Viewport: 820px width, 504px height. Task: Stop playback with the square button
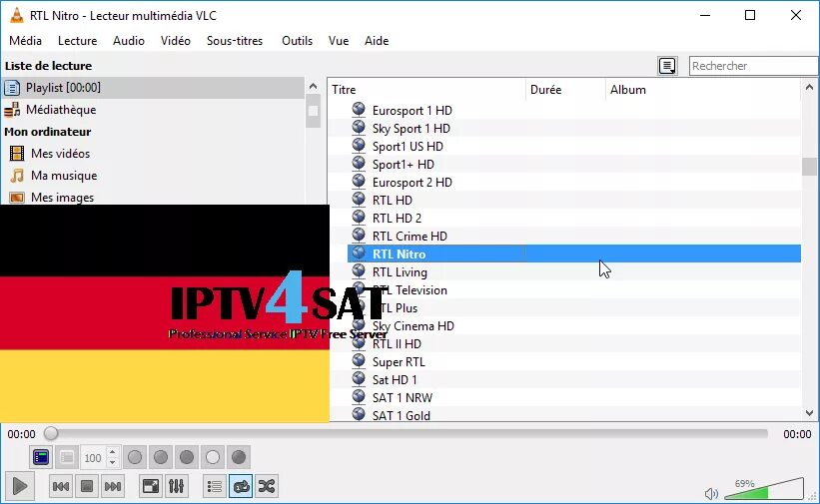pos(87,486)
